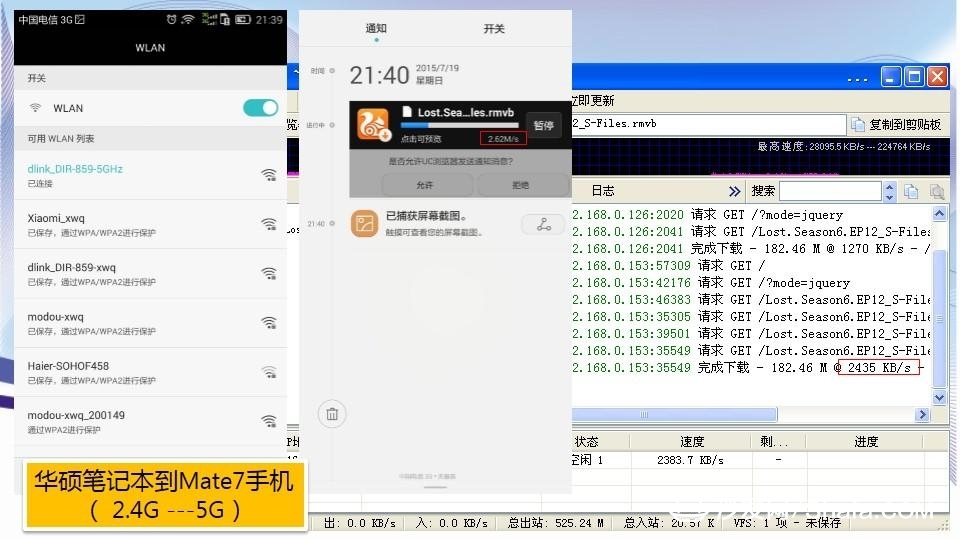960x540 pixels.
Task: Click 总出站 525.24 M status entry
Action: [555, 523]
